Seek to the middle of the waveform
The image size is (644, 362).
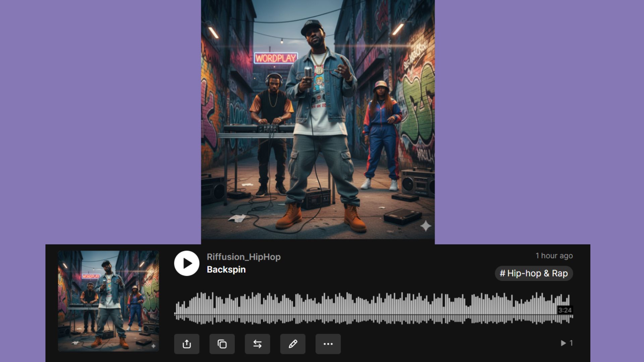(x=373, y=308)
